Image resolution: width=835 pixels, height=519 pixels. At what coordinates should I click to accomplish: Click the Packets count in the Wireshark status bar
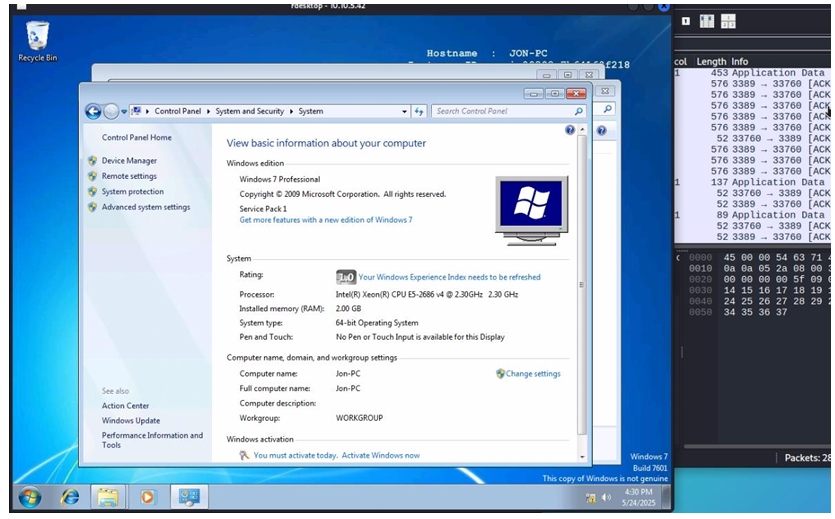click(x=807, y=458)
